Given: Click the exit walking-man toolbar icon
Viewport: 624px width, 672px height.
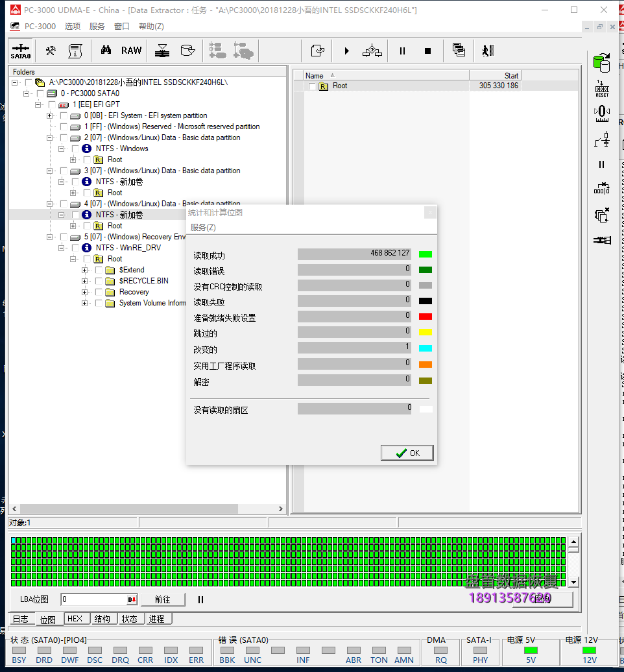Looking at the screenshot, I should (x=488, y=50).
